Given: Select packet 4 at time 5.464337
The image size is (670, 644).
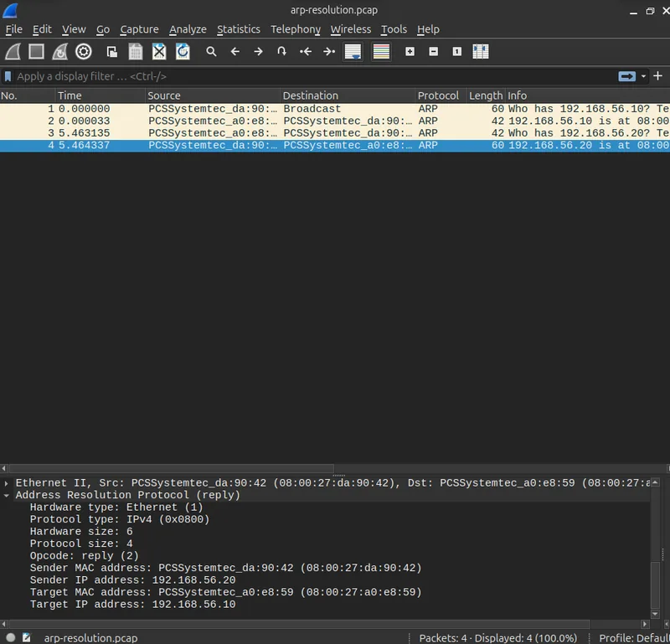Looking at the screenshot, I should 335,145.
